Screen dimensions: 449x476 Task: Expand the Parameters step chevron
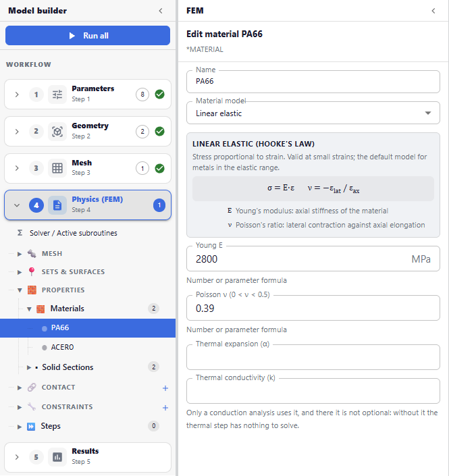tap(17, 95)
